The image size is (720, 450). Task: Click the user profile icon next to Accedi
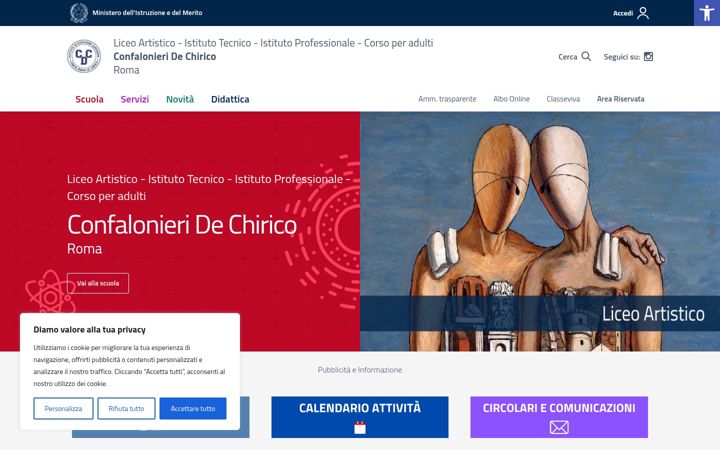pos(643,13)
